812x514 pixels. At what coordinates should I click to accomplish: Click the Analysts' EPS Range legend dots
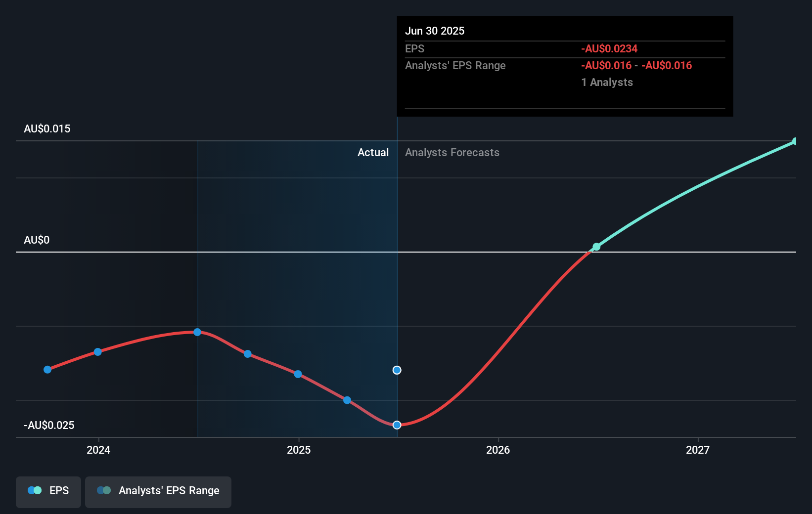pos(104,491)
